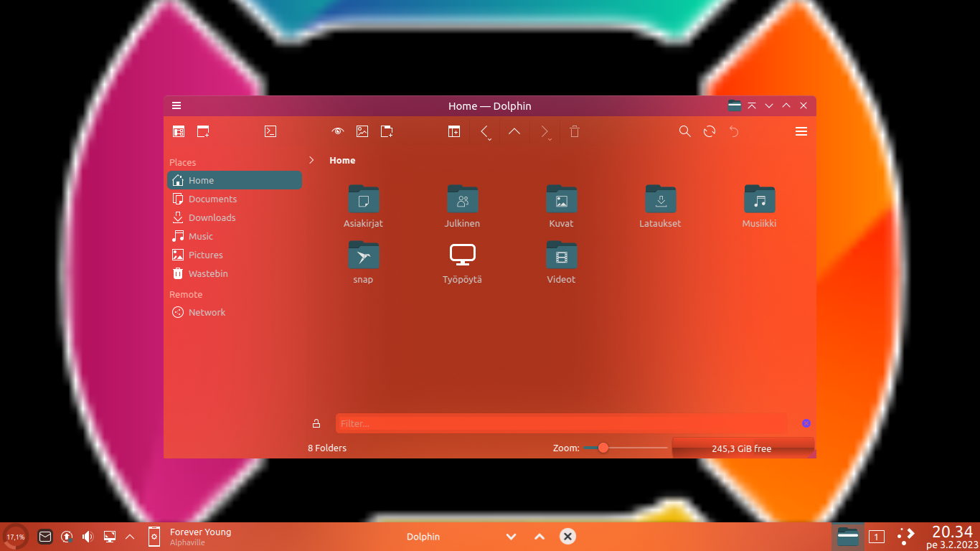
Task: Refresh the folder view
Action: [x=710, y=131]
